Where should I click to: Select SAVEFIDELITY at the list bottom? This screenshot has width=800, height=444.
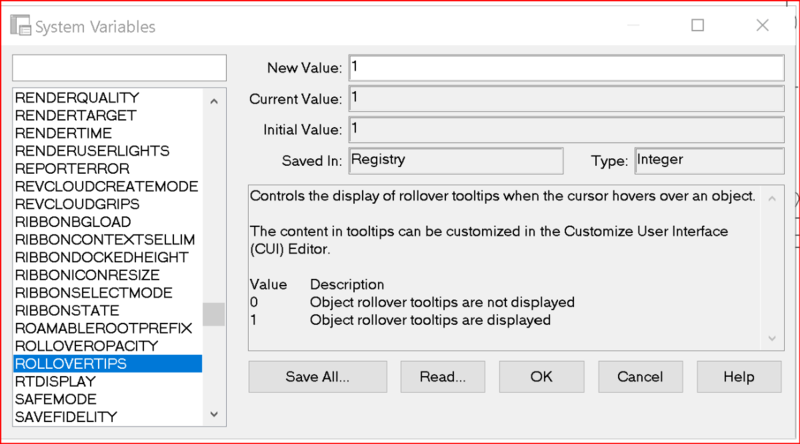click(66, 416)
